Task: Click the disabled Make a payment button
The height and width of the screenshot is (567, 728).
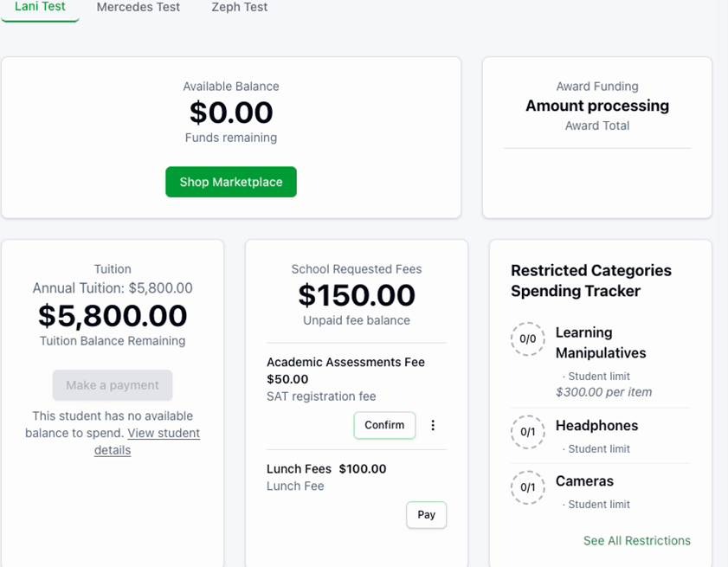Action: point(113,385)
